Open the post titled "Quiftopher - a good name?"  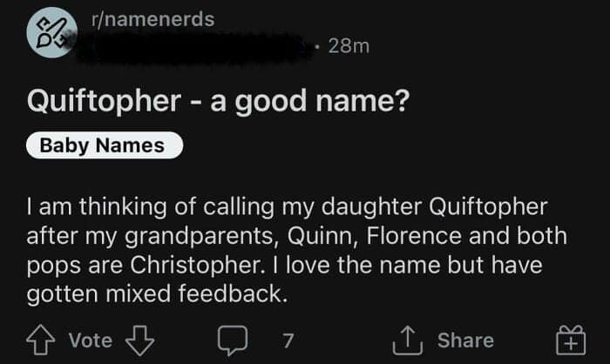[218, 101]
